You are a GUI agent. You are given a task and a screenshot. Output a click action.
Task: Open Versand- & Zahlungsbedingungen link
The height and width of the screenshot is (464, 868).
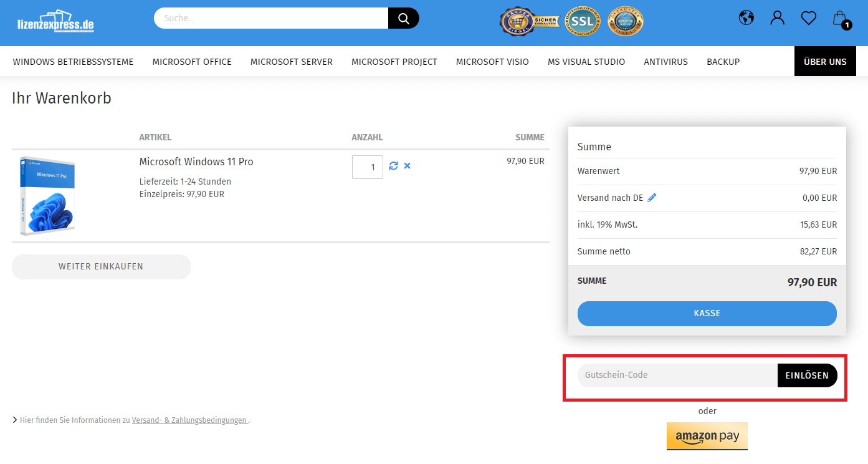click(189, 420)
